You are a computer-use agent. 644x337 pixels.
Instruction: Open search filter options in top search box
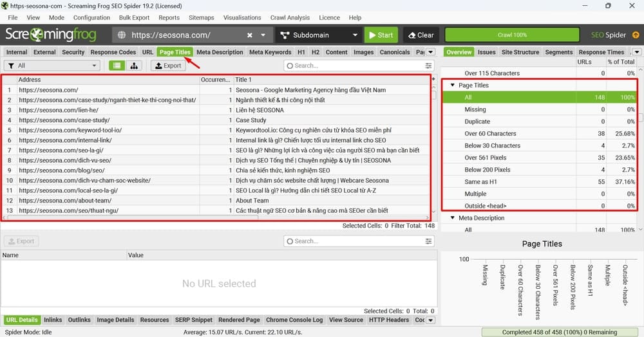pos(429,66)
